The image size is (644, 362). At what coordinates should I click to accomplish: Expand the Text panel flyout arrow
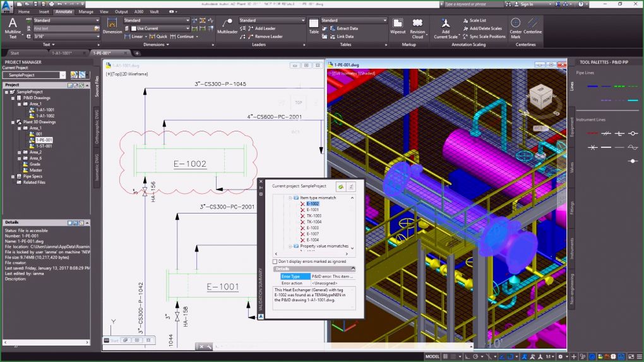click(53, 45)
